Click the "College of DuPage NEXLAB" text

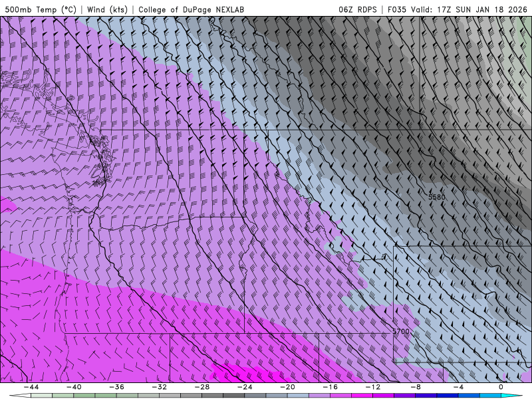click(x=191, y=9)
